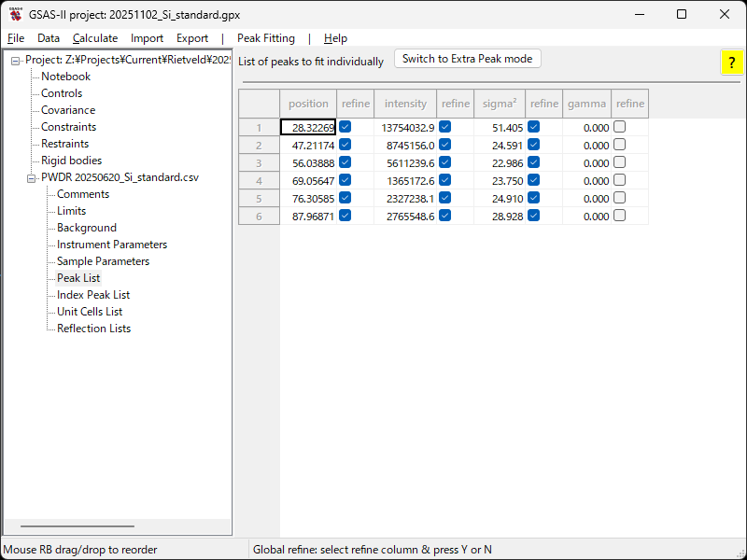Image resolution: width=747 pixels, height=560 pixels.
Task: Collapse the Project root tree node
Action: pos(16,61)
